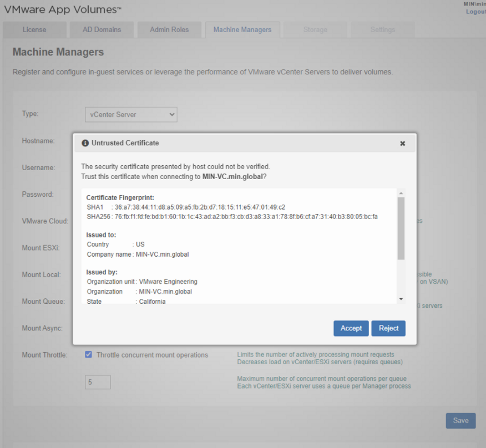Click the Mount Queue label
This screenshot has width=486, height=448.
coord(43,302)
